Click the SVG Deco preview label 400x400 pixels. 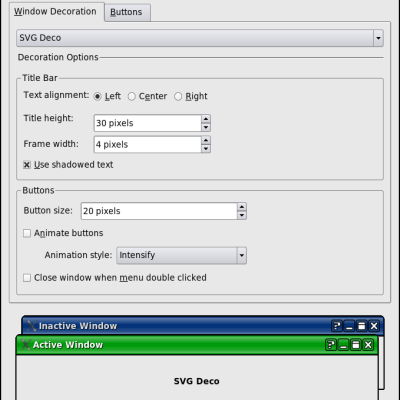(197, 381)
